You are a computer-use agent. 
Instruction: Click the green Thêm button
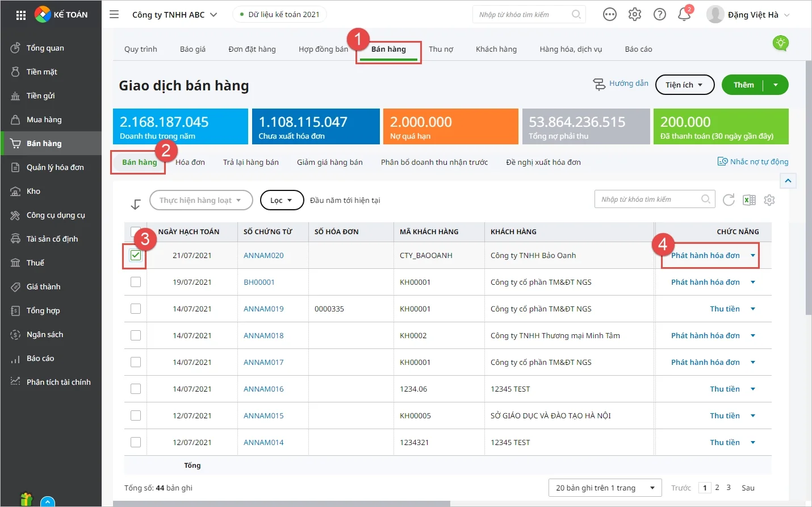[x=743, y=85]
